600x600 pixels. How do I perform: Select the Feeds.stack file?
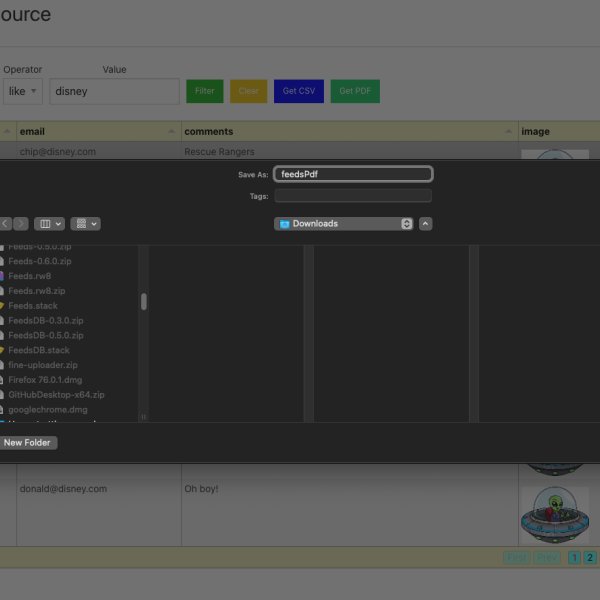pos(32,306)
